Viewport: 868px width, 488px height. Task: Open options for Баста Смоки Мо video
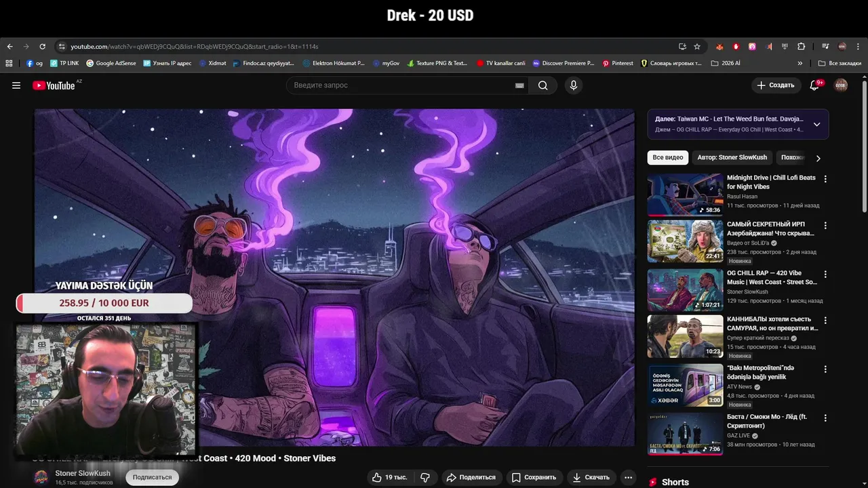pos(825,418)
